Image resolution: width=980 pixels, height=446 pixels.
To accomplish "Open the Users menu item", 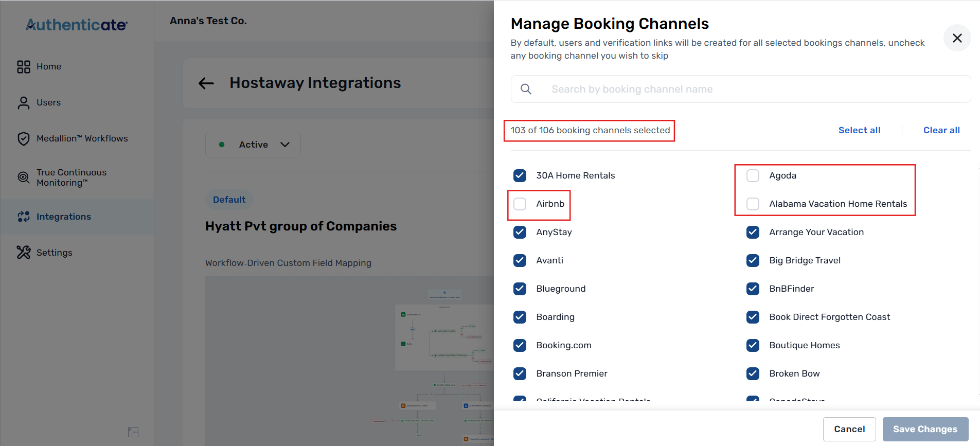I will pos(49,102).
